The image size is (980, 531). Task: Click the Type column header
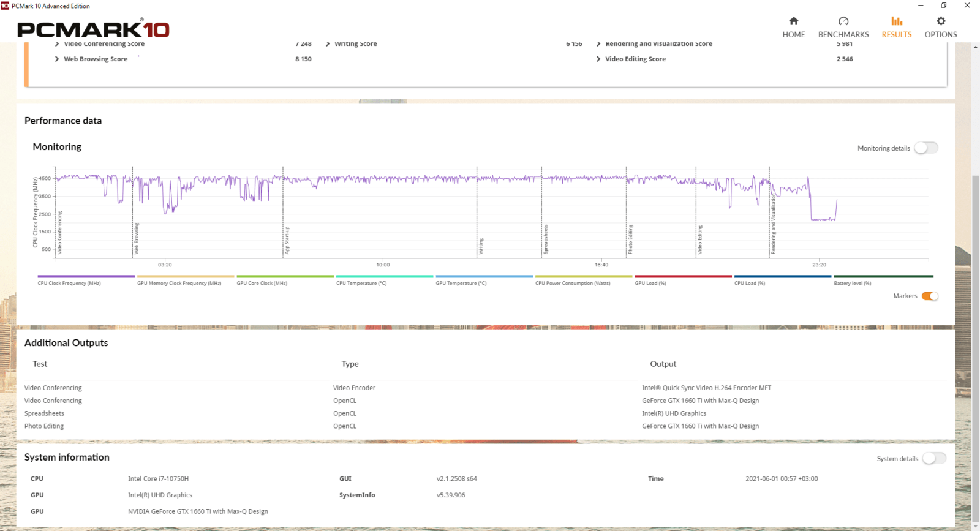[350, 364]
